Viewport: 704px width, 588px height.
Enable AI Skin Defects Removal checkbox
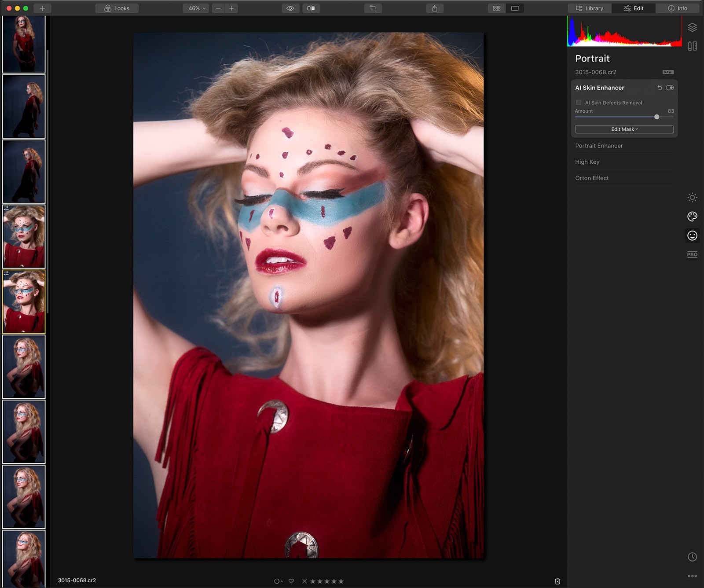pos(579,103)
